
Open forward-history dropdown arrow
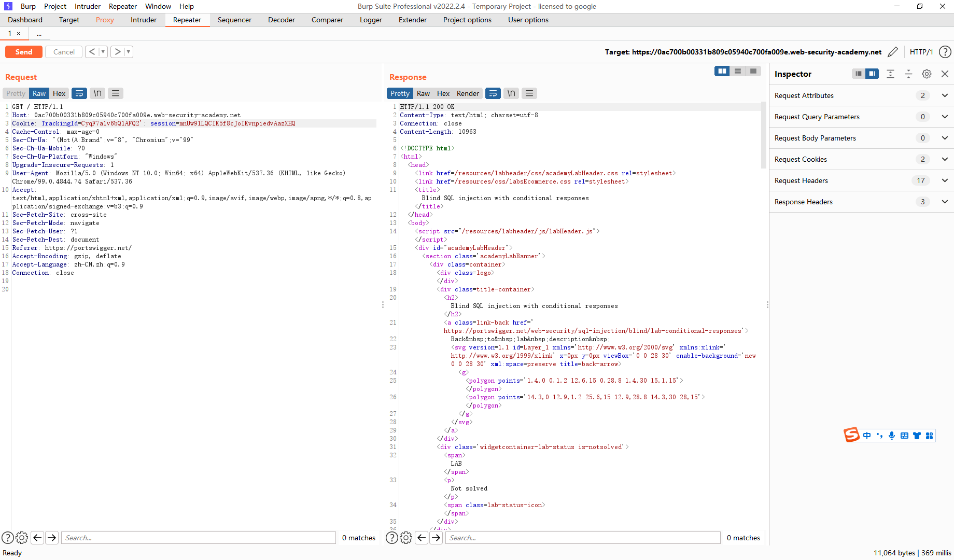point(129,51)
